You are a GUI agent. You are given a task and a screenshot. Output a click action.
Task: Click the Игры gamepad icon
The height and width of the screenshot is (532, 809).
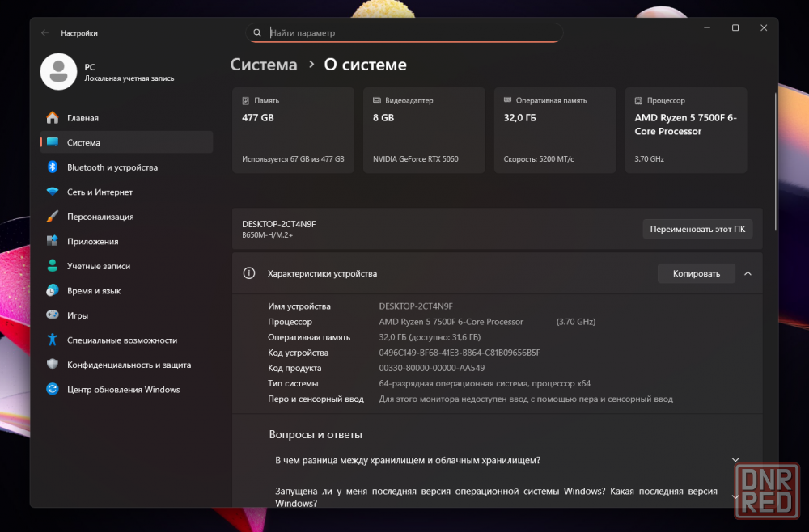(53, 315)
